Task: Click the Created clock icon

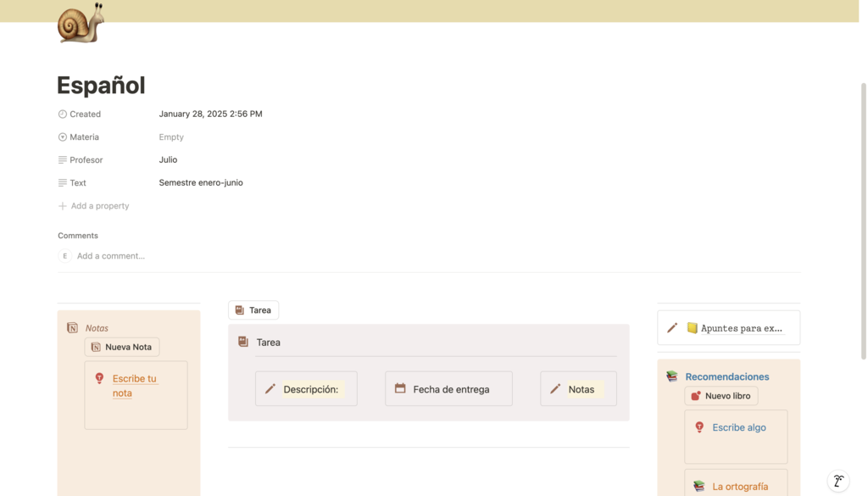Action: pos(63,114)
